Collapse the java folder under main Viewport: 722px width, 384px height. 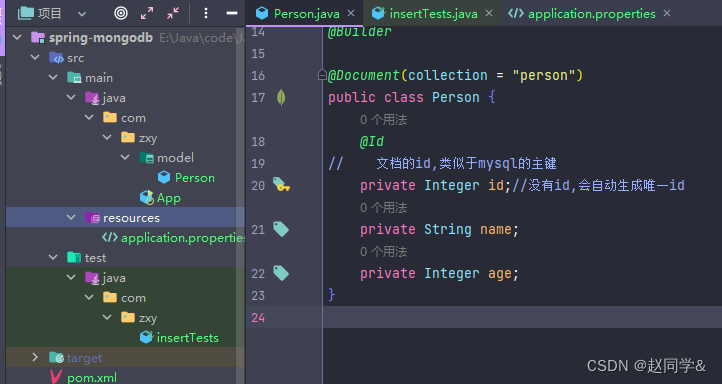click(71, 98)
